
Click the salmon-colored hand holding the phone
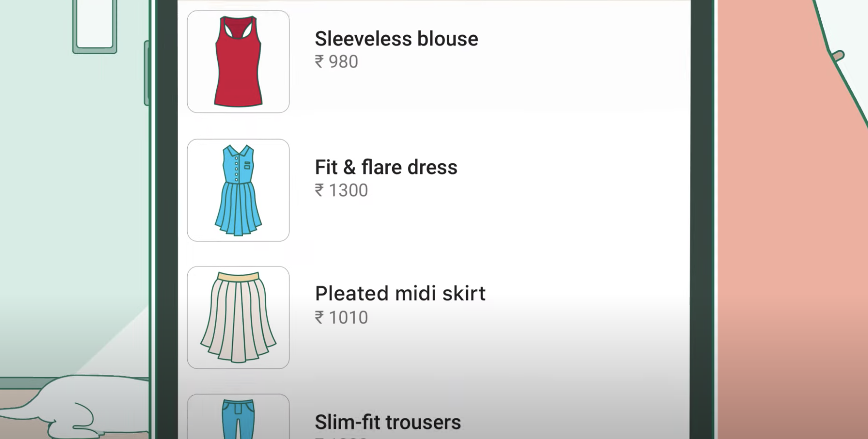coord(782,217)
